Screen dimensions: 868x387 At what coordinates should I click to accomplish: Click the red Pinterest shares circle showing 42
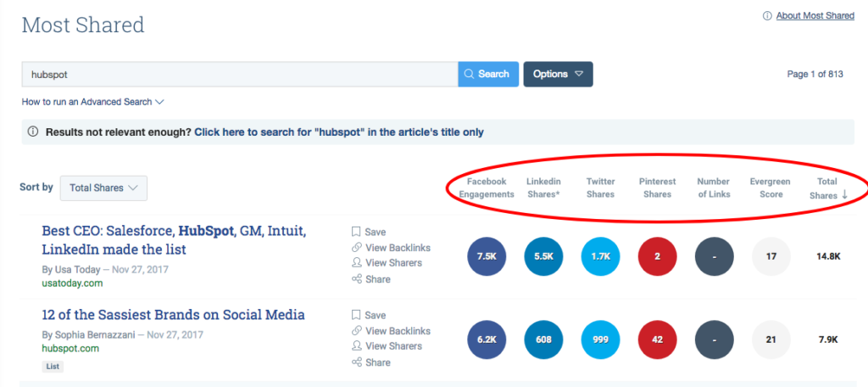[659, 339]
